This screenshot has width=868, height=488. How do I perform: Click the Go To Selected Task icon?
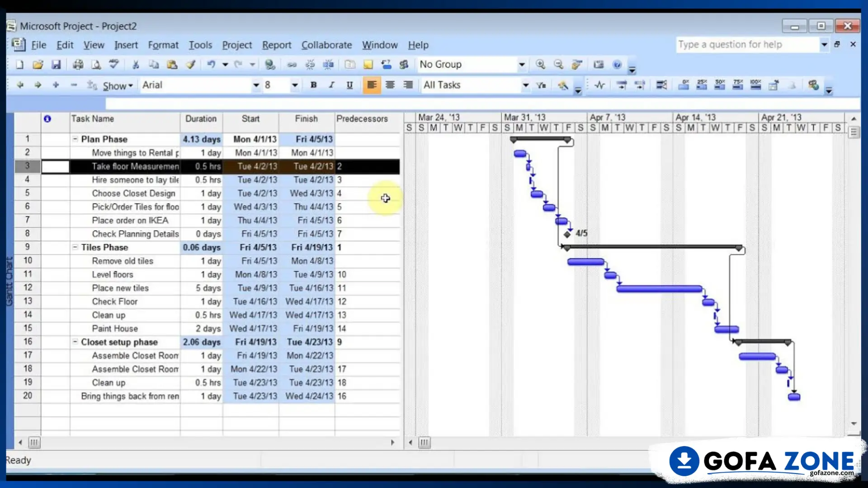point(576,65)
